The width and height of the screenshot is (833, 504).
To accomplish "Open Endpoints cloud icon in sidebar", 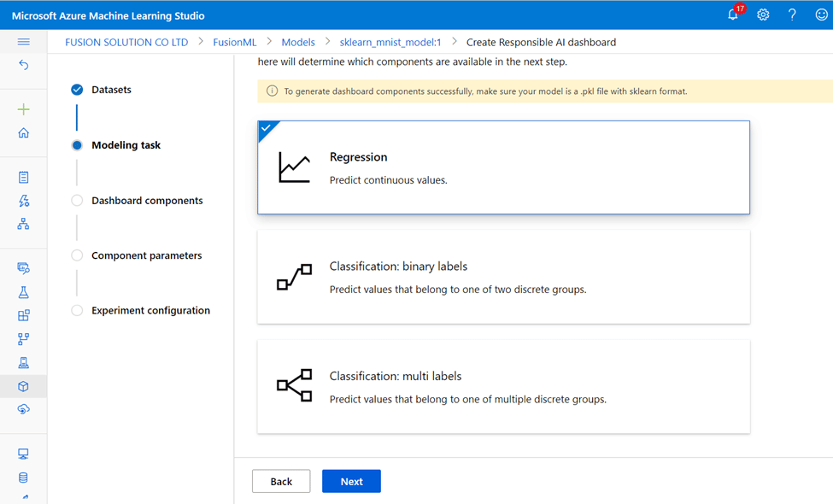I will coord(23,409).
